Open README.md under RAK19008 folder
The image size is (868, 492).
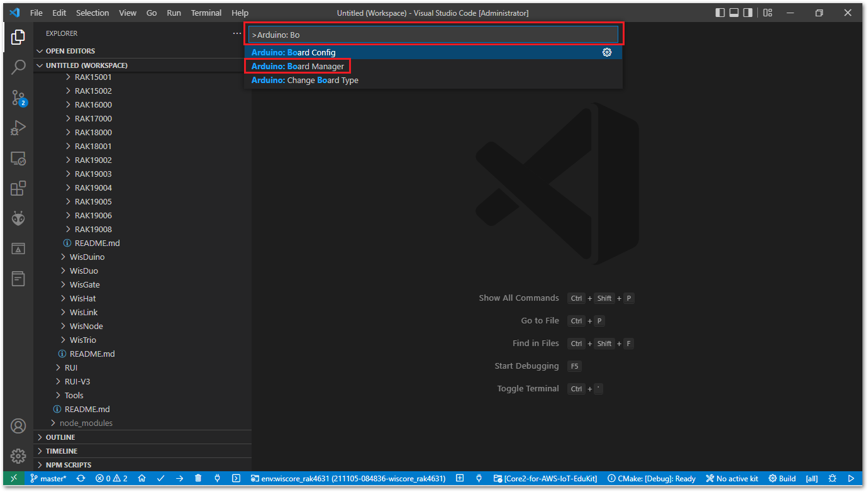(x=143, y=243)
